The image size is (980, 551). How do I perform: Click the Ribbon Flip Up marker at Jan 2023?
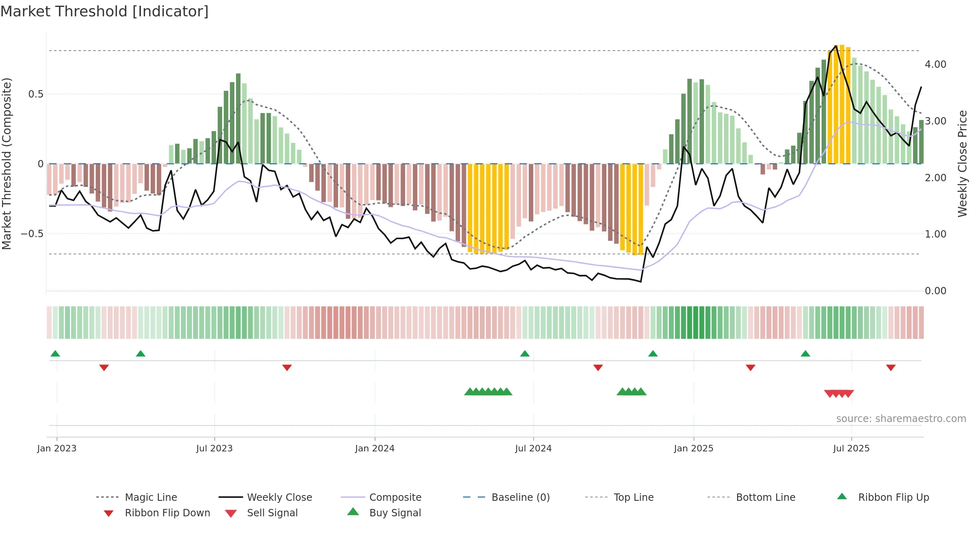point(55,353)
